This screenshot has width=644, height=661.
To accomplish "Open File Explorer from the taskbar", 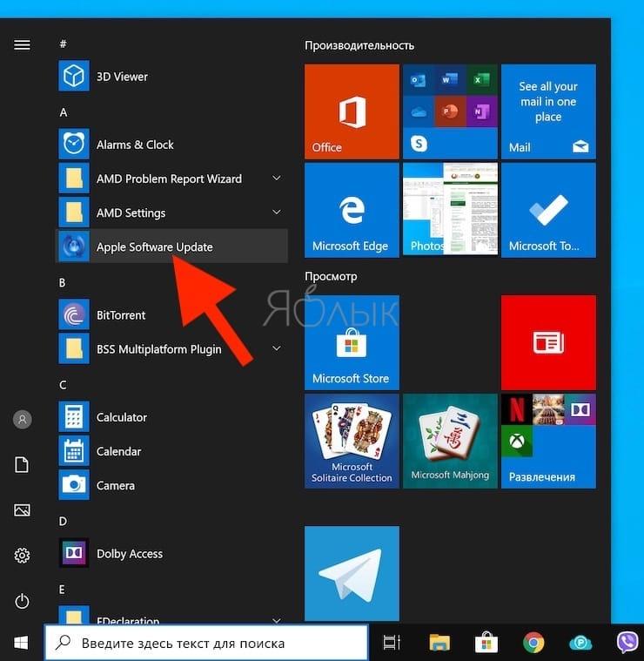I will coord(439,643).
